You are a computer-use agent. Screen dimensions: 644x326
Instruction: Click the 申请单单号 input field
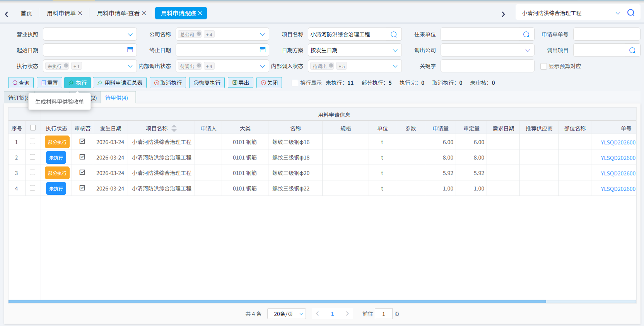point(606,34)
